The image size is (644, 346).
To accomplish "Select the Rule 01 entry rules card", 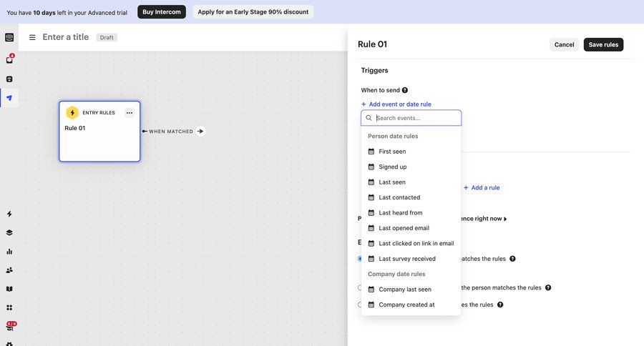I will (99, 132).
